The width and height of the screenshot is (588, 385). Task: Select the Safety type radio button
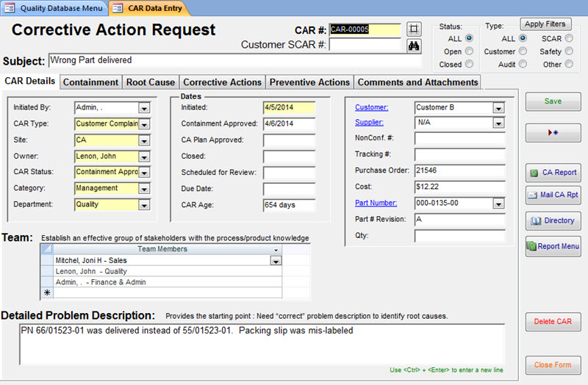569,51
